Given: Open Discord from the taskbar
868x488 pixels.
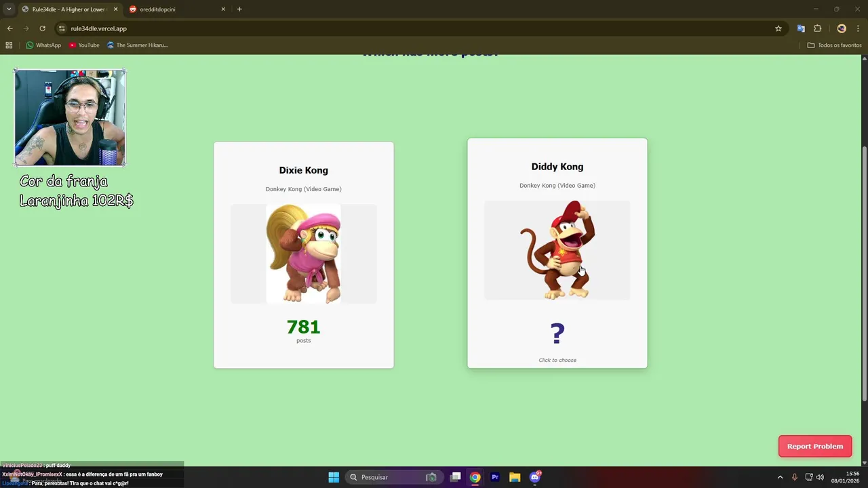Looking at the screenshot, I should click(x=535, y=477).
